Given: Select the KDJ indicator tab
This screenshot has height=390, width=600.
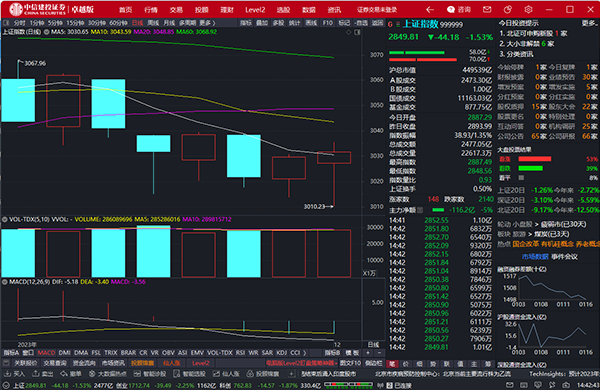Looking at the screenshot, I should (x=282, y=352).
